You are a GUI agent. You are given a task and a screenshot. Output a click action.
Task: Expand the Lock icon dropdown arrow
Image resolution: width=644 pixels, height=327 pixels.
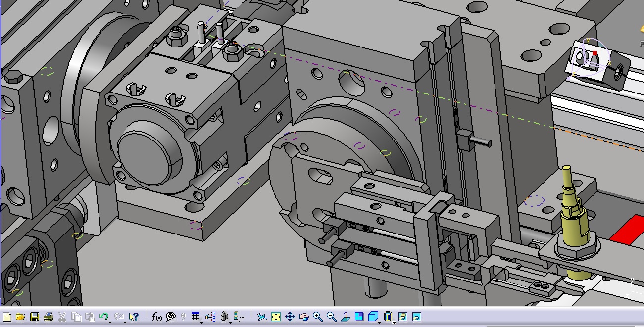coord(230,323)
